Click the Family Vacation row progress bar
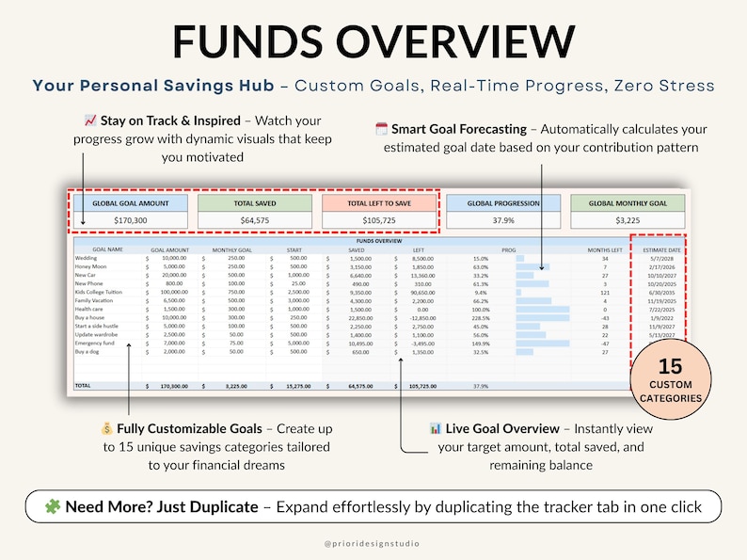747x560 pixels. click(534, 301)
